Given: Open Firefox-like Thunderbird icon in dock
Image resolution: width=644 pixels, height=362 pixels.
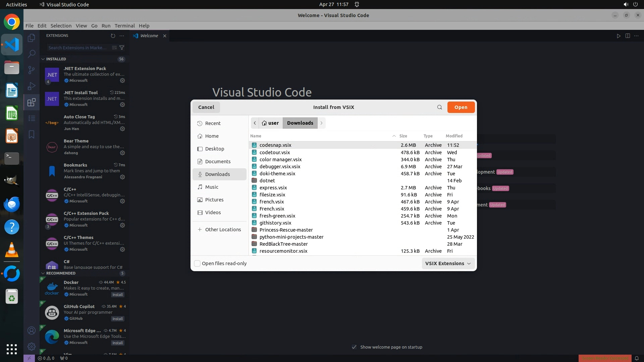Looking at the screenshot, I should click(12, 204).
